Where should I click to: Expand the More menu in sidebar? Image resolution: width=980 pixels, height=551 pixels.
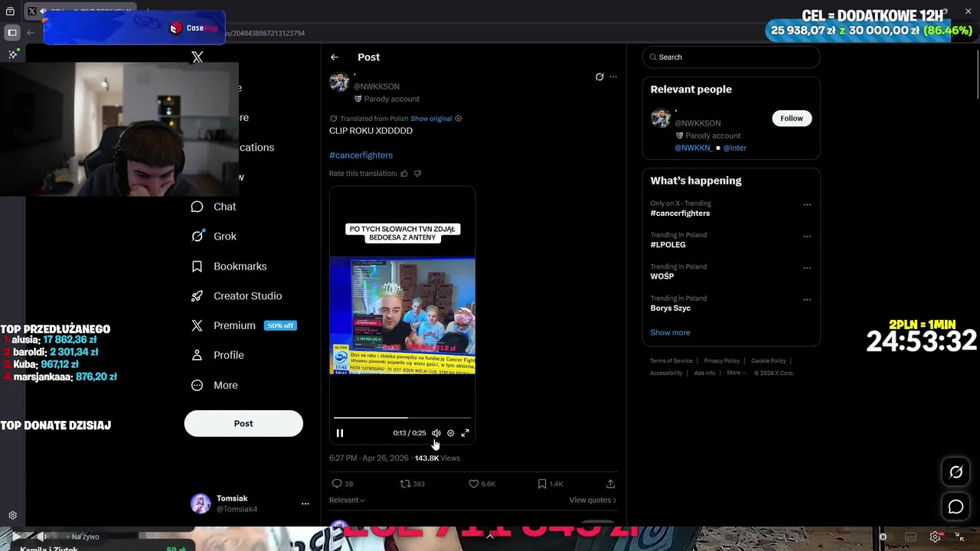click(214, 385)
